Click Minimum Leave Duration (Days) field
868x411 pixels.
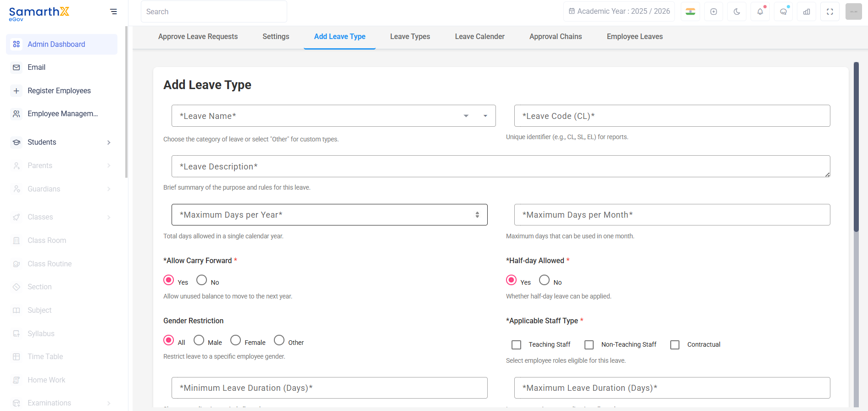[x=329, y=388]
